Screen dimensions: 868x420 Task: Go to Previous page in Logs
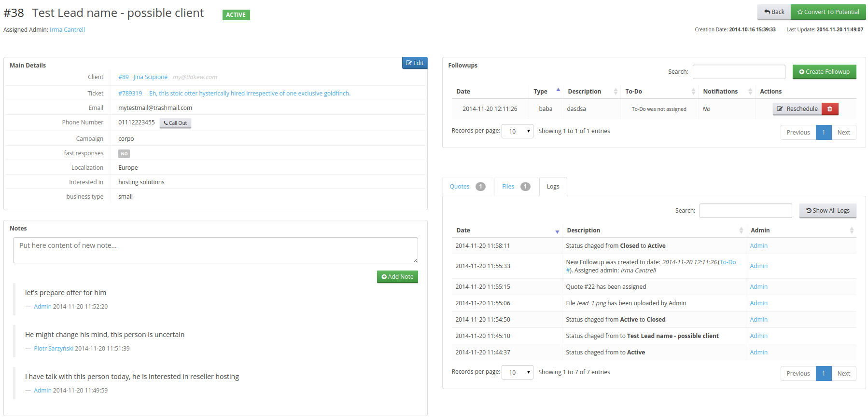(798, 374)
